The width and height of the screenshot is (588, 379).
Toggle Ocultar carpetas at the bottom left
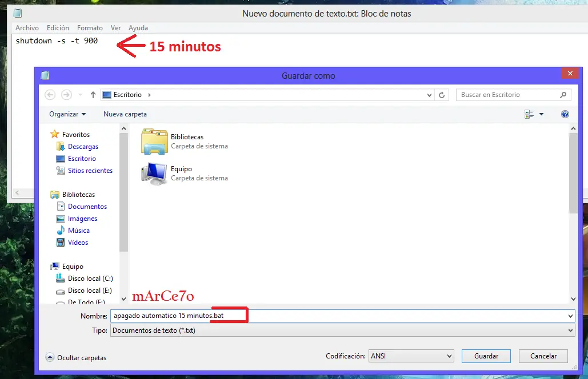(x=76, y=357)
